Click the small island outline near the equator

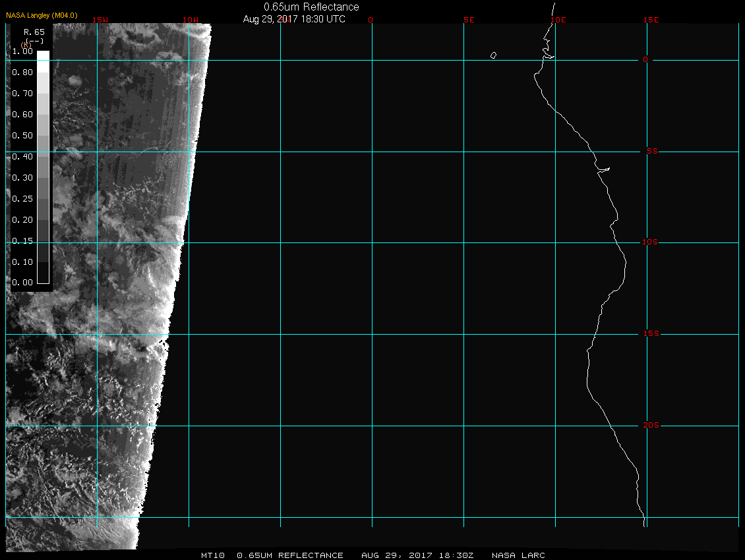pyautogui.click(x=494, y=55)
